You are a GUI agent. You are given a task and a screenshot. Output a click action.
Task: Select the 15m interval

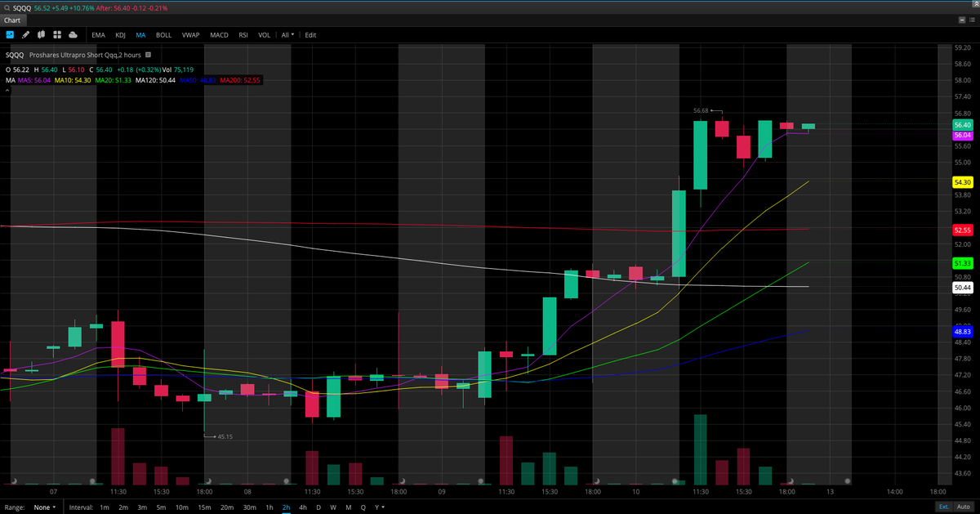coord(204,507)
